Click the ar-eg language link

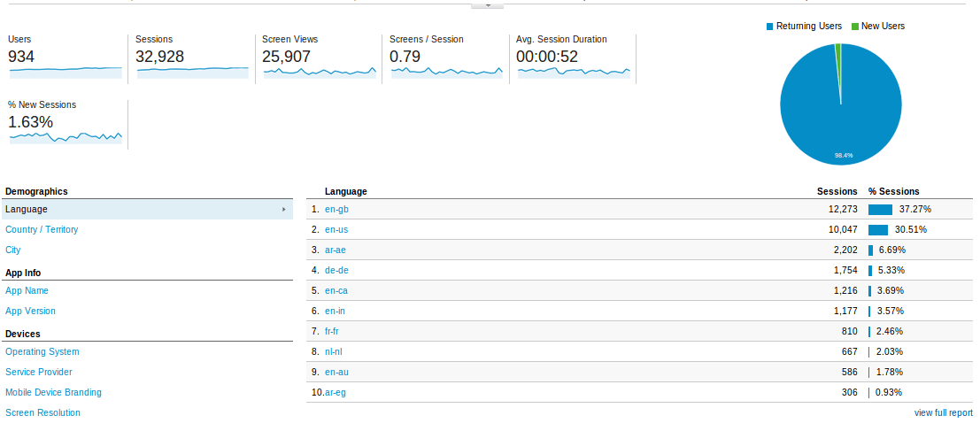tap(336, 392)
